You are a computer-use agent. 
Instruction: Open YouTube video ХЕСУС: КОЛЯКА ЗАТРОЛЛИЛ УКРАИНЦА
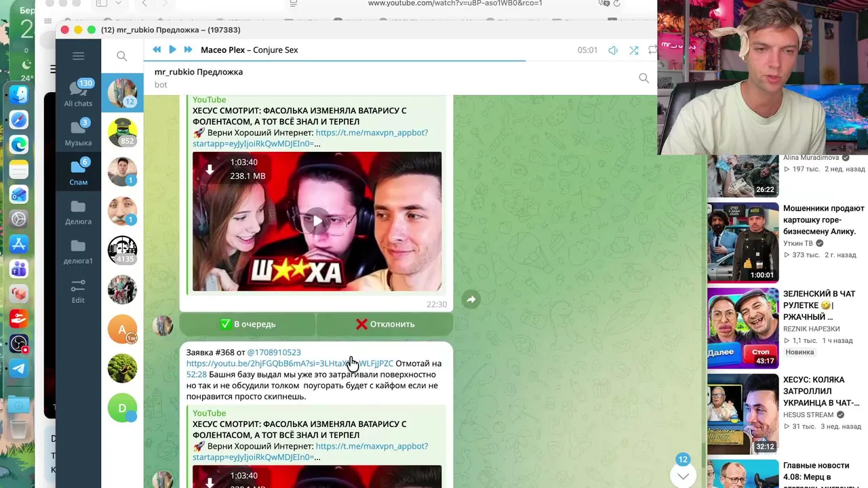pyautogui.click(x=821, y=391)
